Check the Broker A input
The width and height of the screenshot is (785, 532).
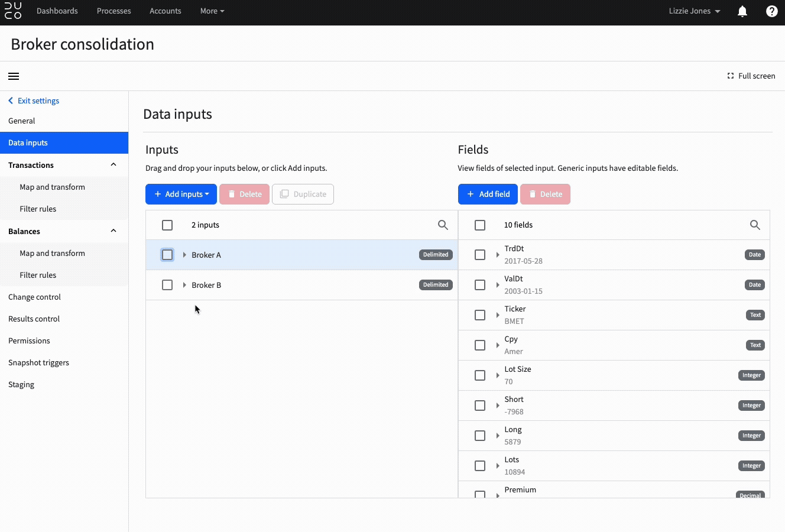[x=167, y=255]
